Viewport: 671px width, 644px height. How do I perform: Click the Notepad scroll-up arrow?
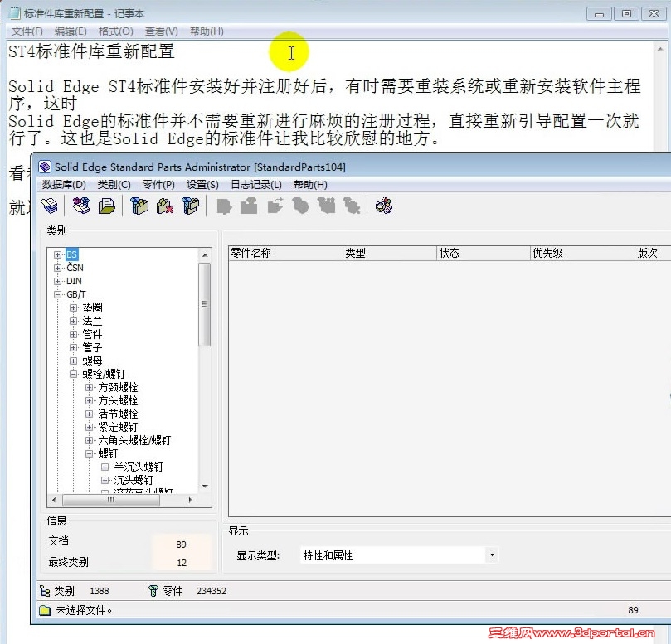point(660,49)
